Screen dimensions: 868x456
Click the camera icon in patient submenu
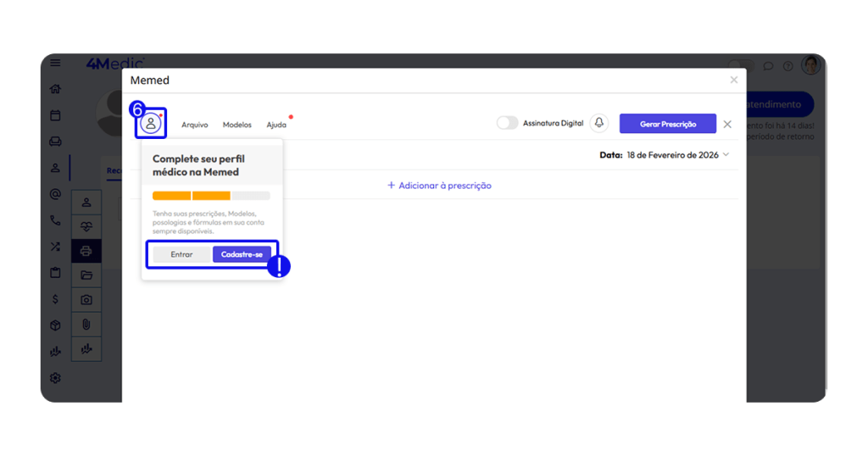point(86,300)
